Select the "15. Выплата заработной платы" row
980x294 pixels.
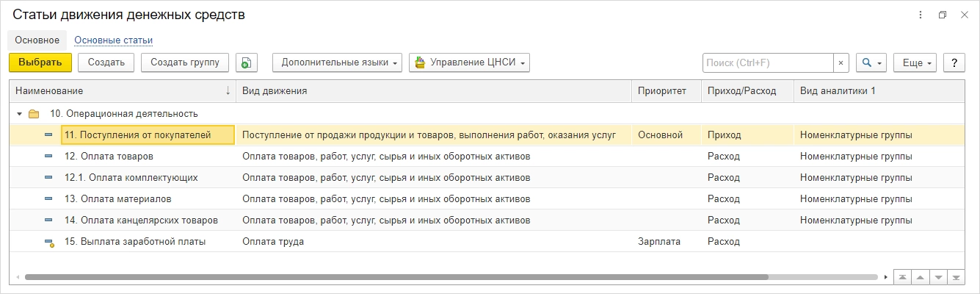pos(135,241)
